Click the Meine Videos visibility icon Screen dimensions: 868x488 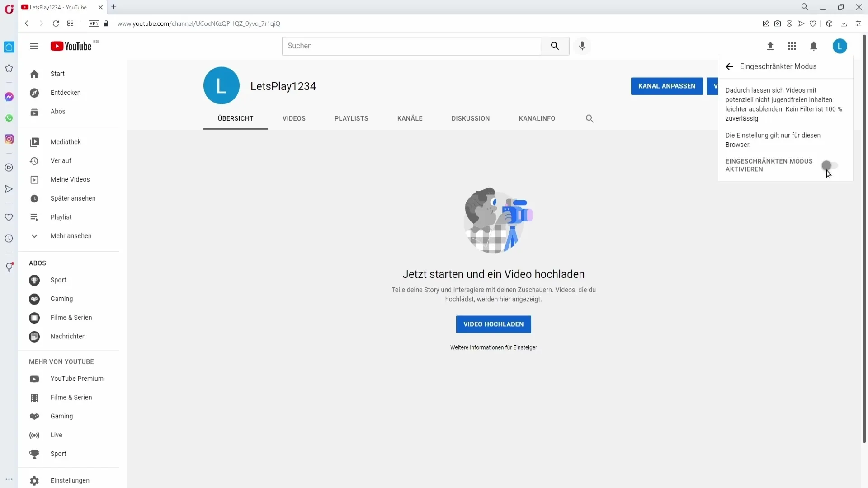click(34, 179)
